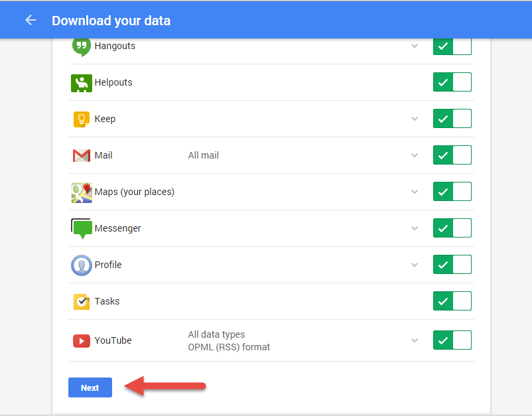Expand YouTube format options chevron
The image size is (532, 416).
pos(415,340)
